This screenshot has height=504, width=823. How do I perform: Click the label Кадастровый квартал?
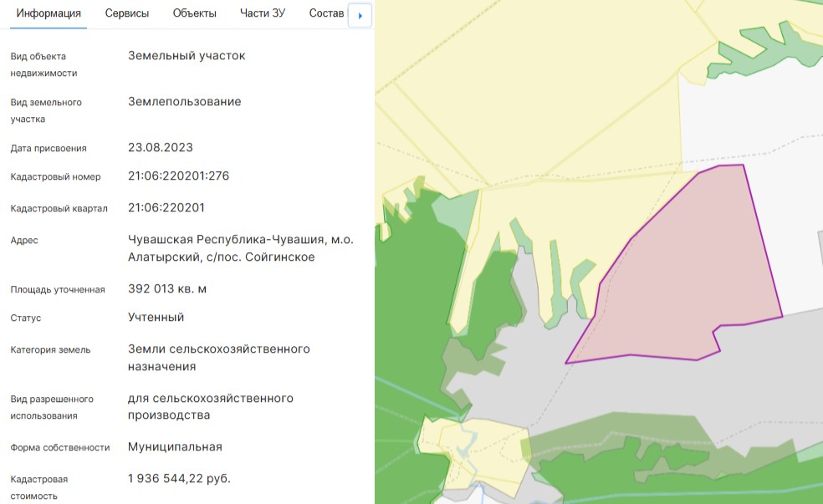pyautogui.click(x=59, y=208)
